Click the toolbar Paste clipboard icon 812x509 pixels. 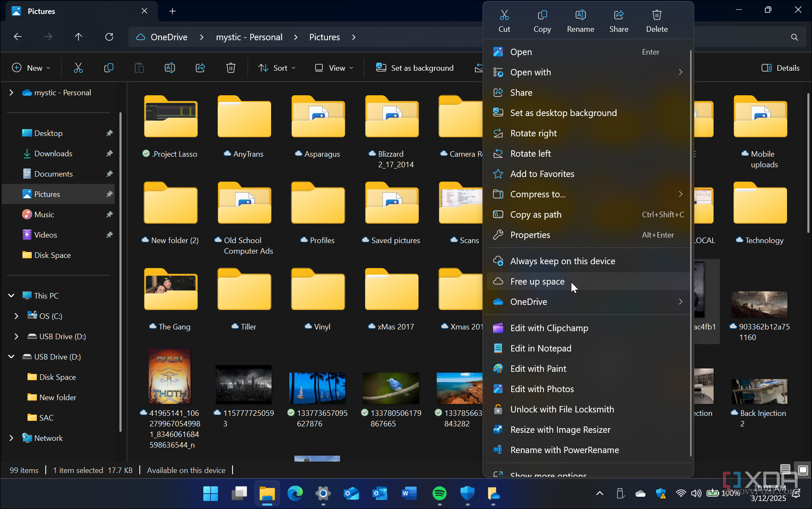[x=139, y=68]
